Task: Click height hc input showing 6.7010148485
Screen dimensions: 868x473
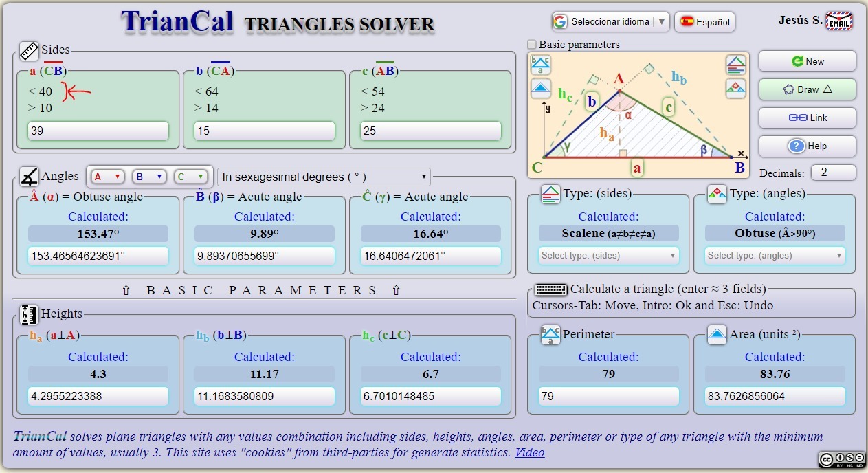Action: 431,397
